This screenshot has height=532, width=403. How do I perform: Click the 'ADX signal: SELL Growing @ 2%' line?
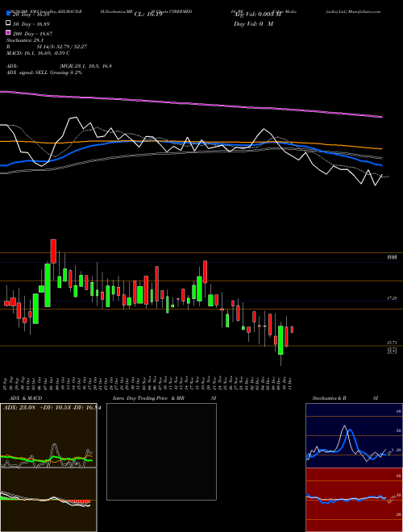click(44, 73)
